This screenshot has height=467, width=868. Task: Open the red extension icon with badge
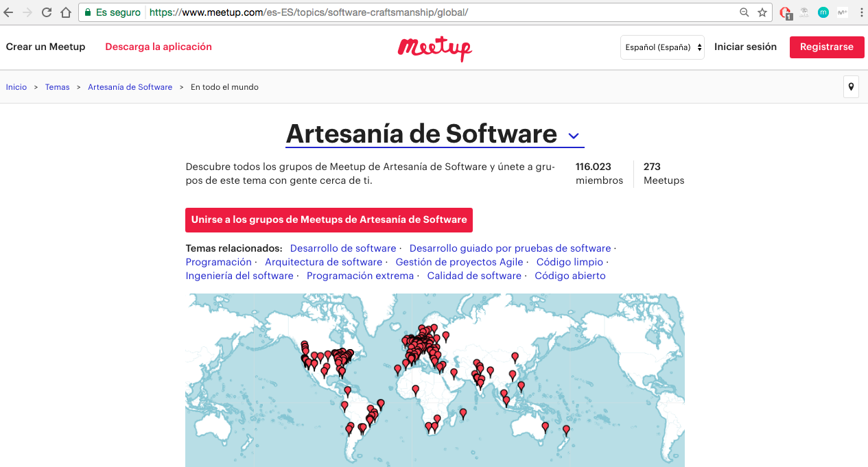786,12
